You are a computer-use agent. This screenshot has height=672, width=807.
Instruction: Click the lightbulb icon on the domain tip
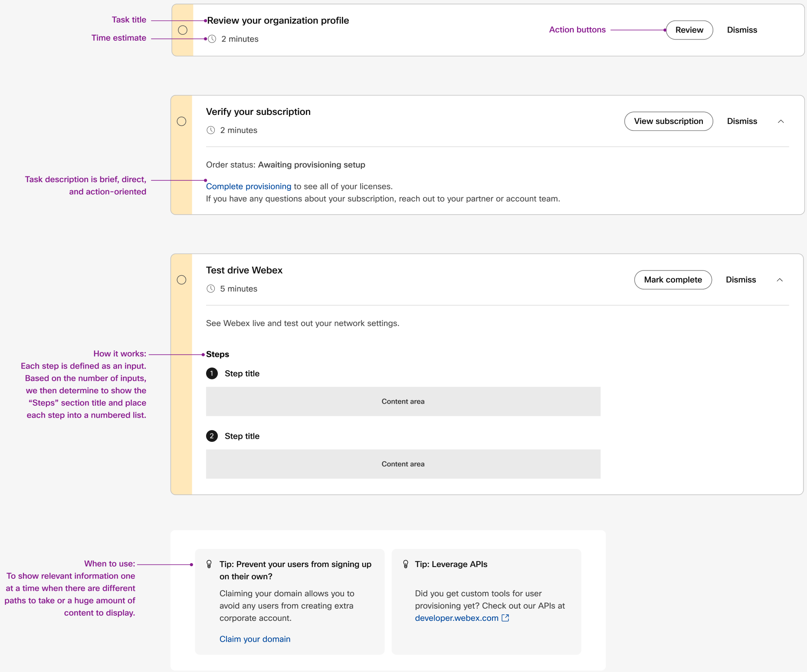tap(209, 564)
